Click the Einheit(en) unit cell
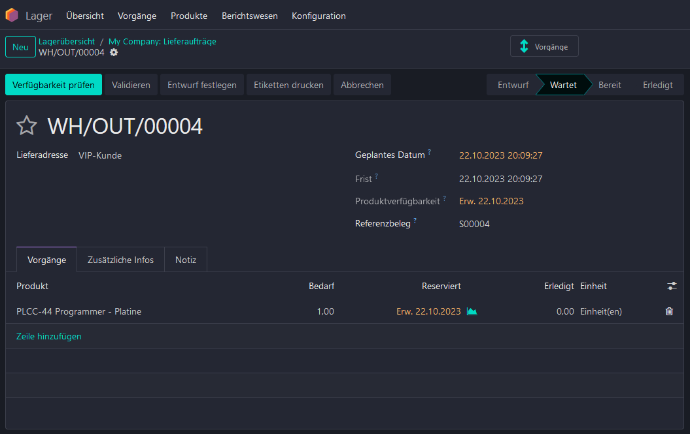Image resolution: width=690 pixels, height=434 pixels. pos(601,312)
